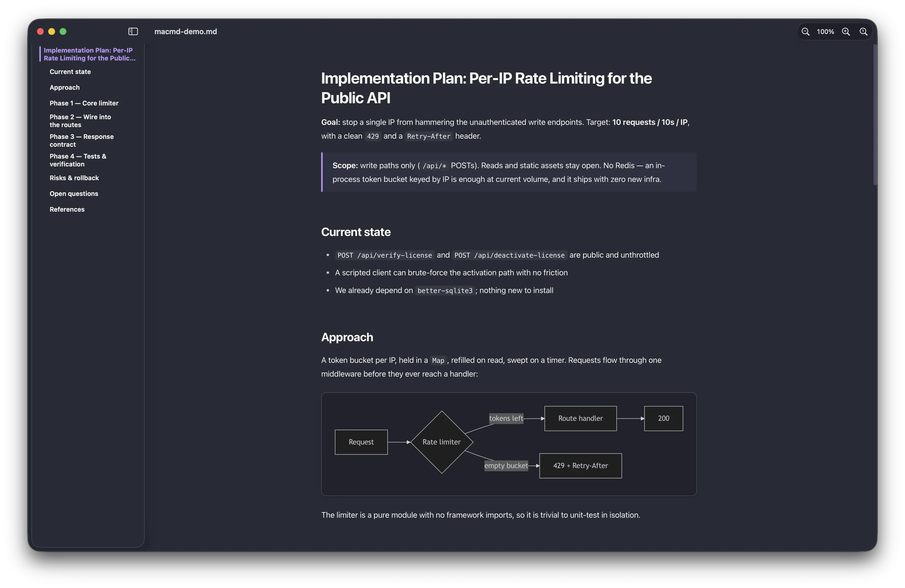Click the "tokens left" edge label
Viewport: 905px width, 588px height.
click(506, 418)
